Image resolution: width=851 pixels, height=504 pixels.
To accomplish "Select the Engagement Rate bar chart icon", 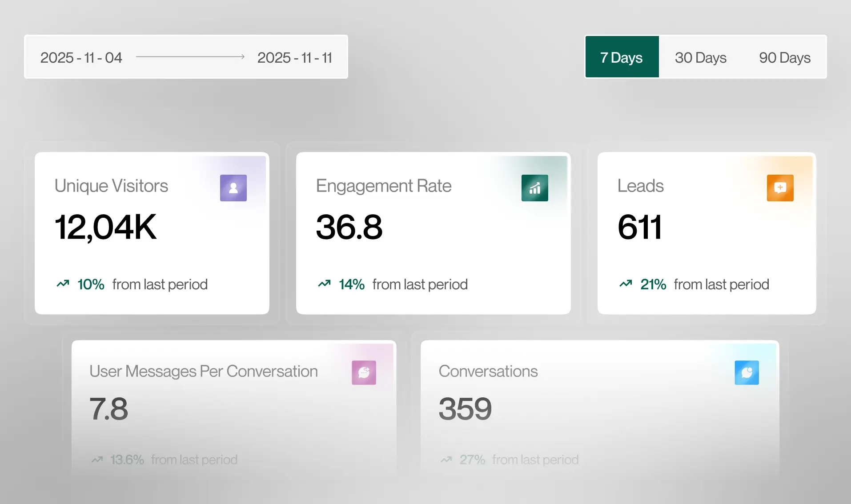I will (x=534, y=188).
